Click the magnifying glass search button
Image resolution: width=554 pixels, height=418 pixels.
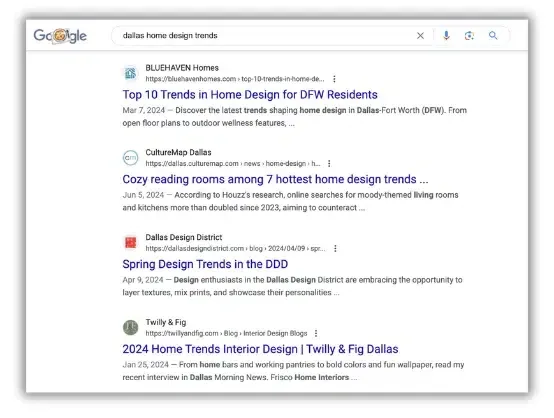[493, 35]
